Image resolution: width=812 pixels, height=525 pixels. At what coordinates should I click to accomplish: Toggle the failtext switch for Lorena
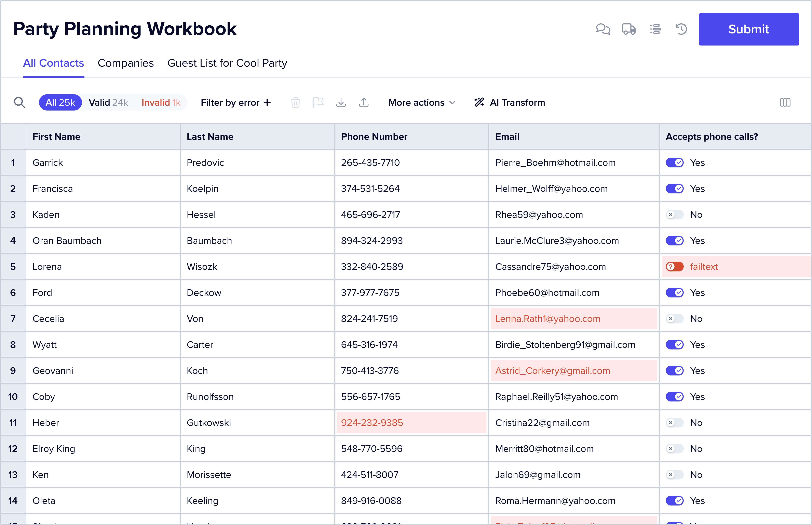tap(674, 267)
